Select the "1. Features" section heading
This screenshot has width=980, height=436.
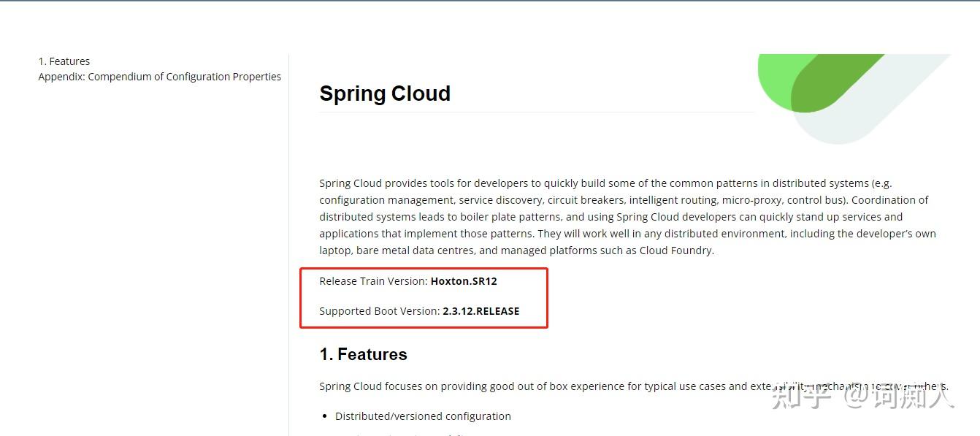(x=363, y=354)
